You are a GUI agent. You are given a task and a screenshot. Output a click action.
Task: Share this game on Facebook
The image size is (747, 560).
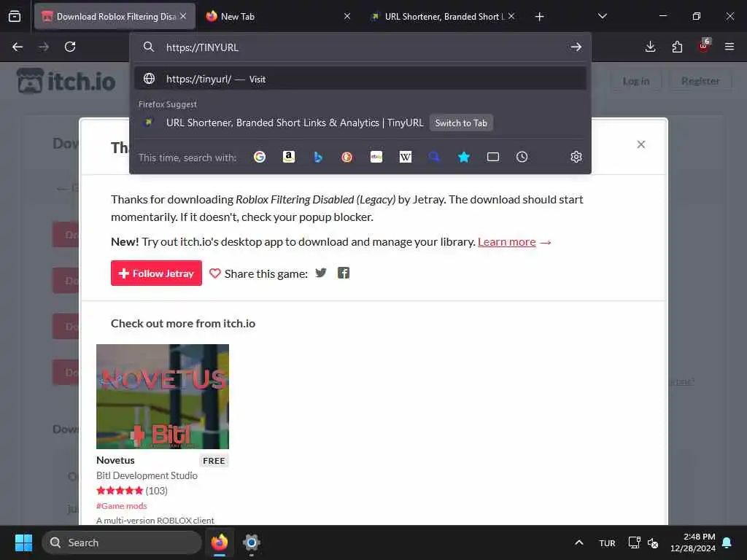click(x=344, y=273)
